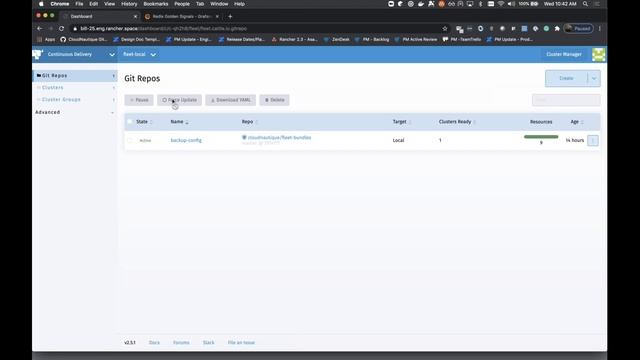Open macOS Spotlight search icon
This screenshot has height=360, width=640.
tap(585, 4)
